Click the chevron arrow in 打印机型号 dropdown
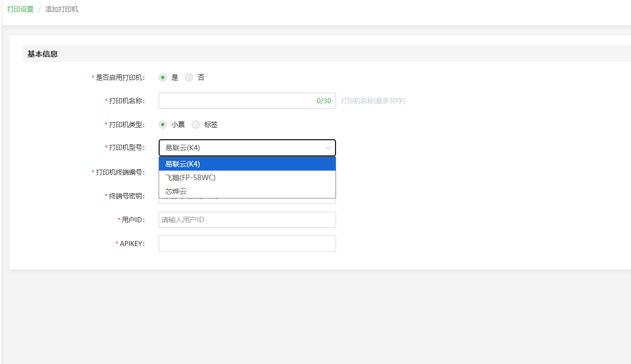Viewport: 631px width, 364px height. pyautogui.click(x=328, y=148)
